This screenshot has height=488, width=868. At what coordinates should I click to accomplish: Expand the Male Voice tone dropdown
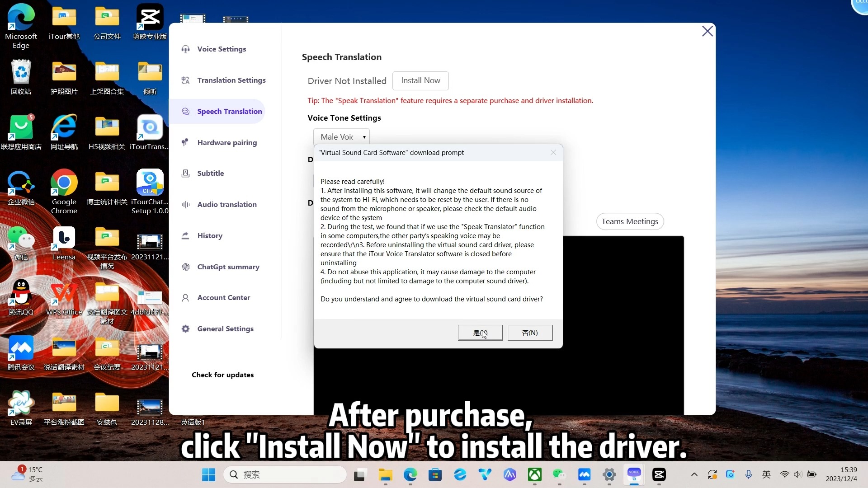point(341,137)
